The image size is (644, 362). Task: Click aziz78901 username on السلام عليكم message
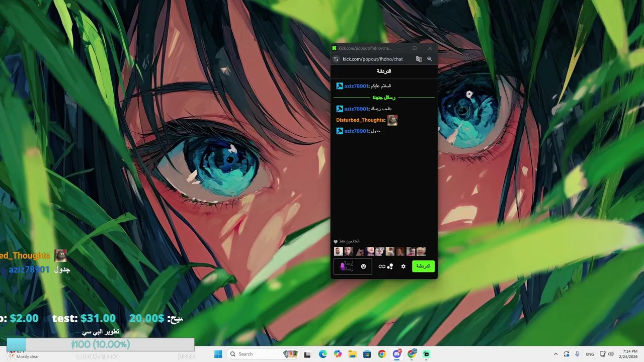click(356, 86)
